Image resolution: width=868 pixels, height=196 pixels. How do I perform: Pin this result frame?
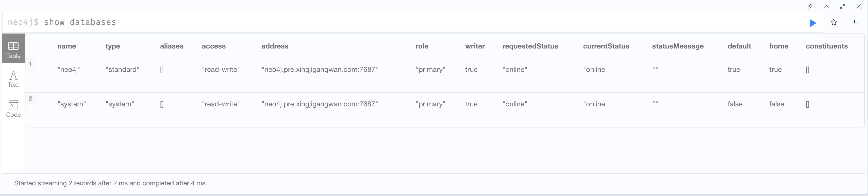tap(810, 6)
